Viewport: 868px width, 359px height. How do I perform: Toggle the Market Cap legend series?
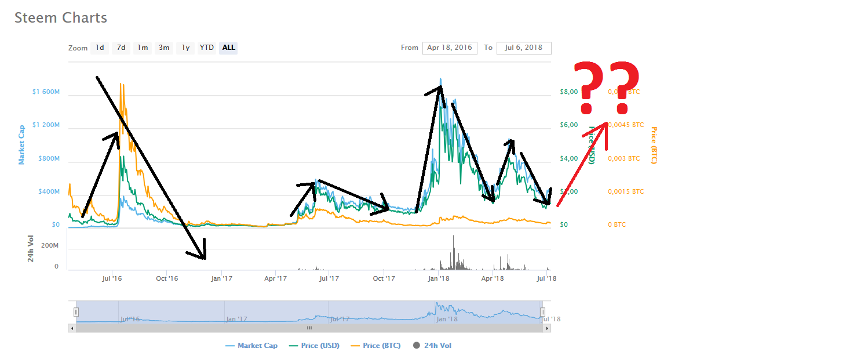pos(251,346)
